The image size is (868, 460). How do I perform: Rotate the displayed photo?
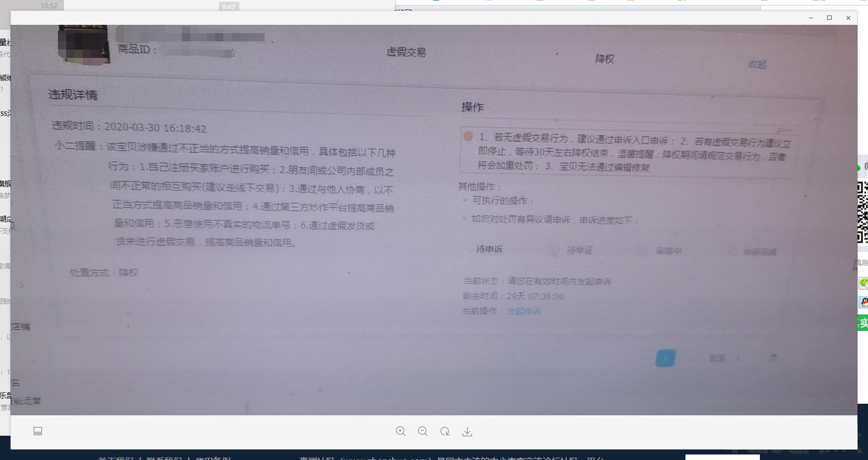tap(445, 431)
